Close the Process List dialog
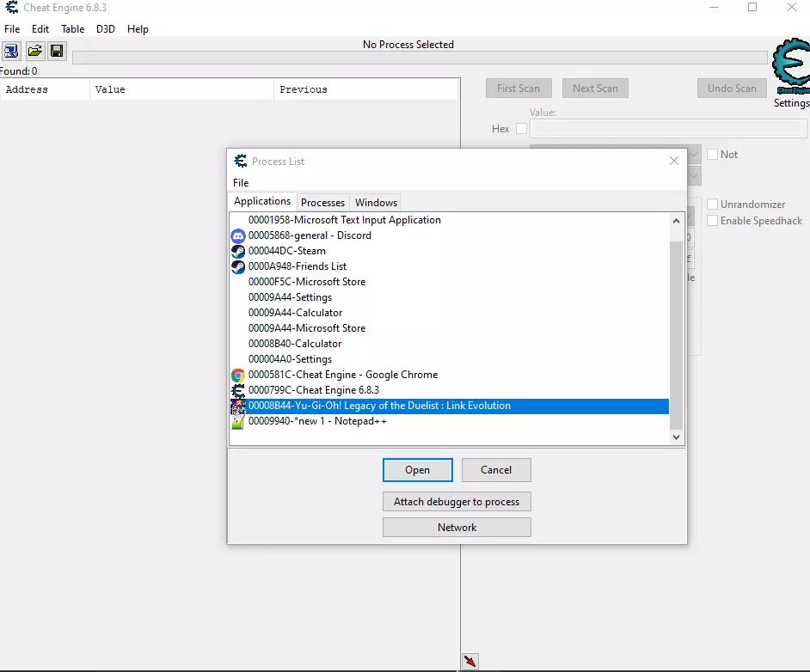This screenshot has height=672, width=810. tap(673, 161)
